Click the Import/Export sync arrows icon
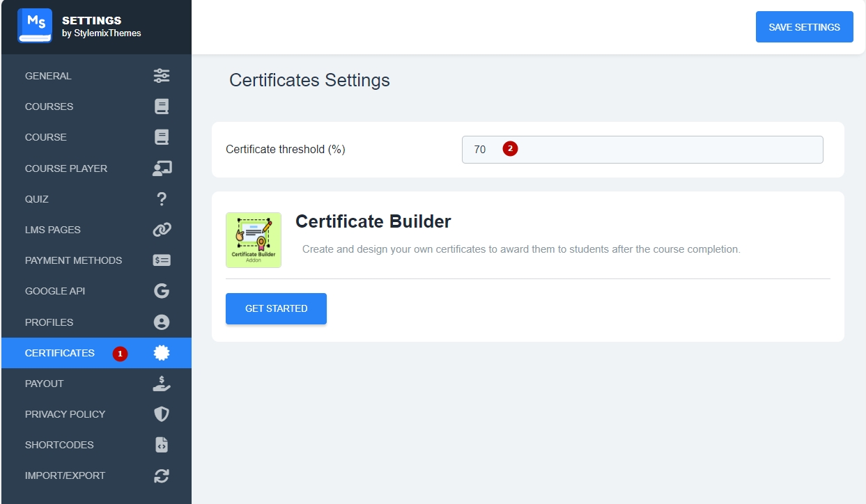The width and height of the screenshot is (866, 504). tap(162, 475)
